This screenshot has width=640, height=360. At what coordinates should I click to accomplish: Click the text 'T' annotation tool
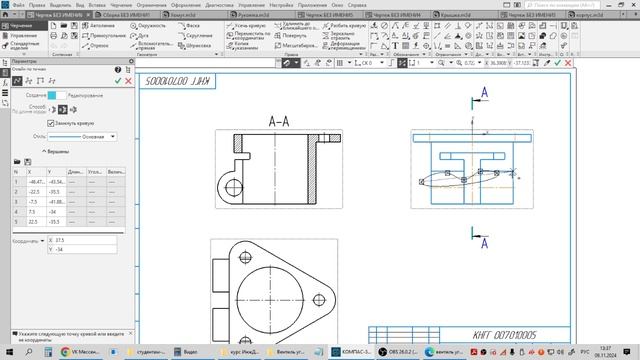[395, 46]
